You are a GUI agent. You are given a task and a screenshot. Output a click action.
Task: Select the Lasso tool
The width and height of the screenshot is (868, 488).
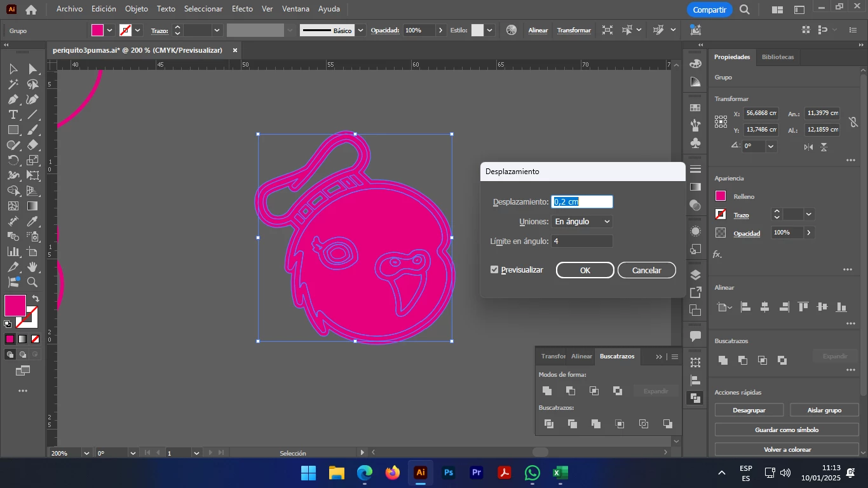(32, 84)
